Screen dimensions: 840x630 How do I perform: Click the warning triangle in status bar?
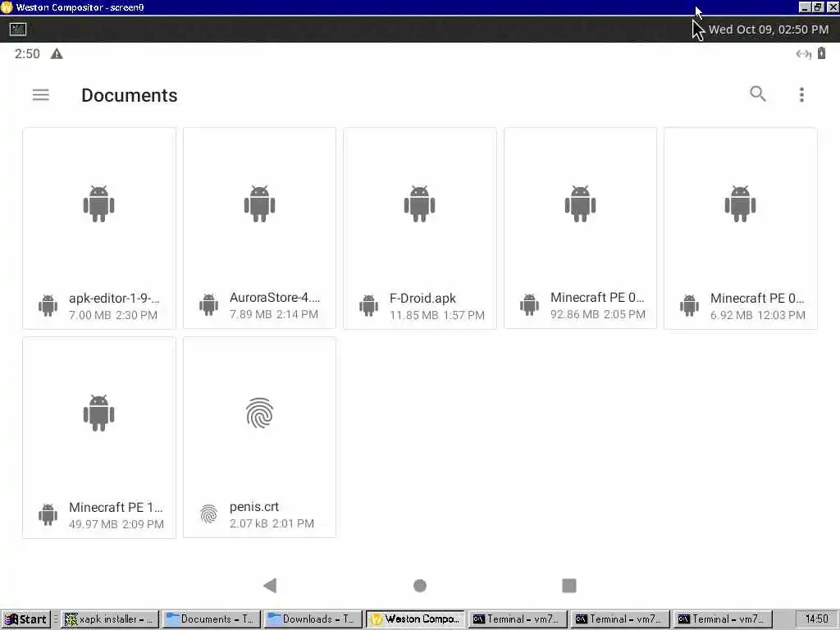(57, 53)
